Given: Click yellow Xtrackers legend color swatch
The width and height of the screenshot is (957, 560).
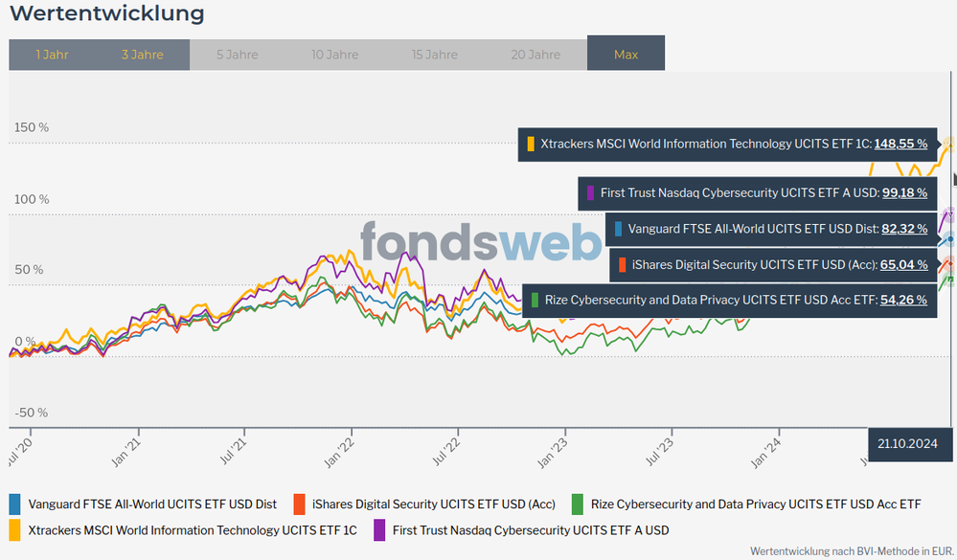Looking at the screenshot, I should tap(14, 529).
